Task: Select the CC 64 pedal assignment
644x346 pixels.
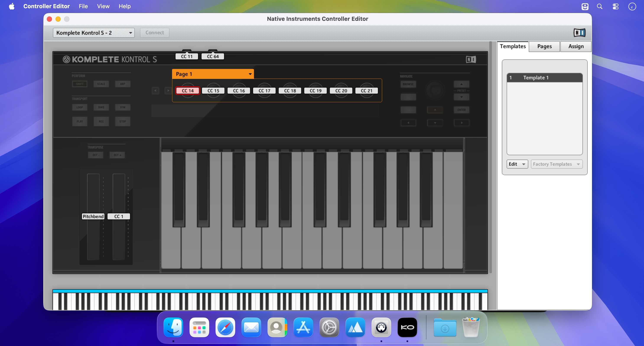Action: pos(213,56)
